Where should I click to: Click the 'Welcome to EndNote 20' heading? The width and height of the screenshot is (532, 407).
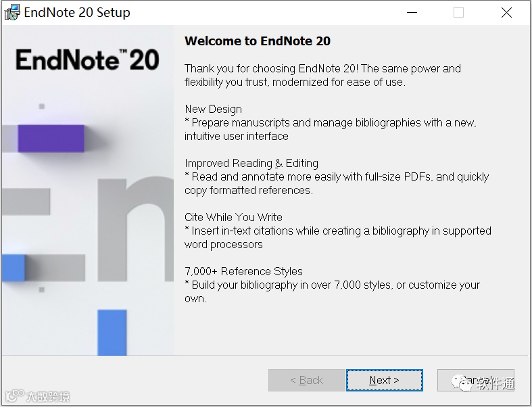click(x=258, y=41)
